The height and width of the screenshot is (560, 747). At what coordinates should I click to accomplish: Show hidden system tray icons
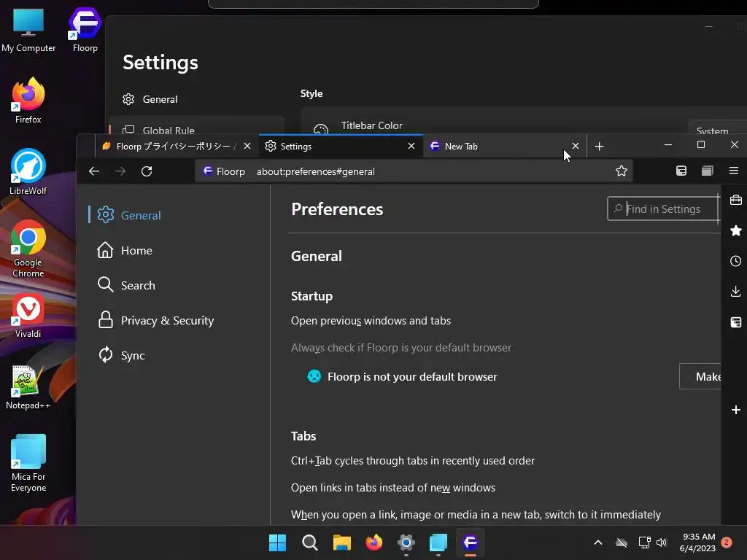(598, 542)
